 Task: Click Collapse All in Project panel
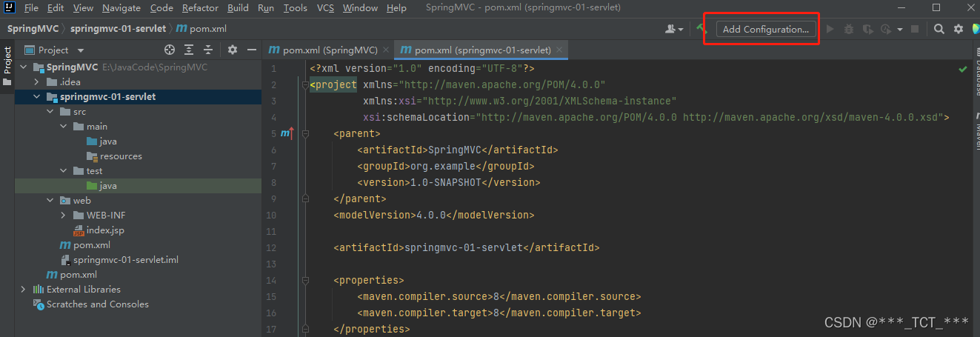(208, 50)
